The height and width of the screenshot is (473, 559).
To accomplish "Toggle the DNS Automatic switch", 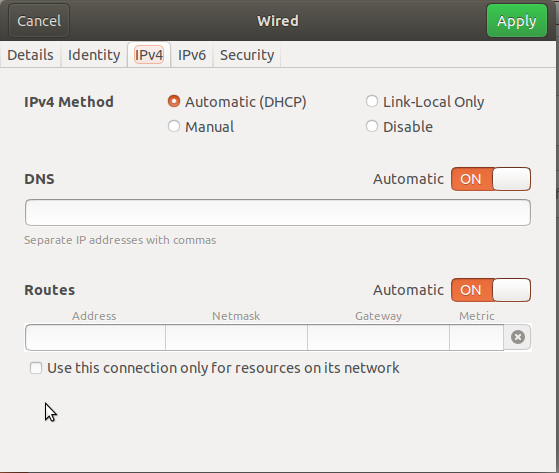I will 491,179.
